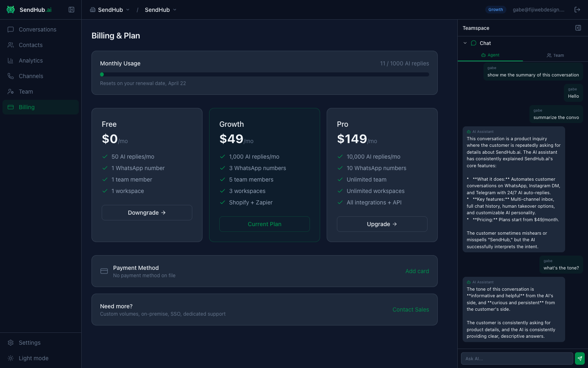Click the arrow on the Upgrade button

(x=394, y=224)
